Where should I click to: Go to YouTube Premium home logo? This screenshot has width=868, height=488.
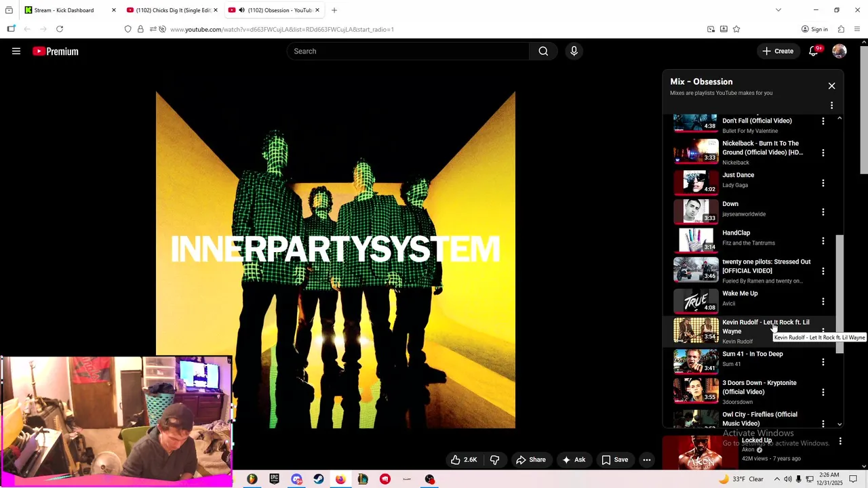[56, 51]
